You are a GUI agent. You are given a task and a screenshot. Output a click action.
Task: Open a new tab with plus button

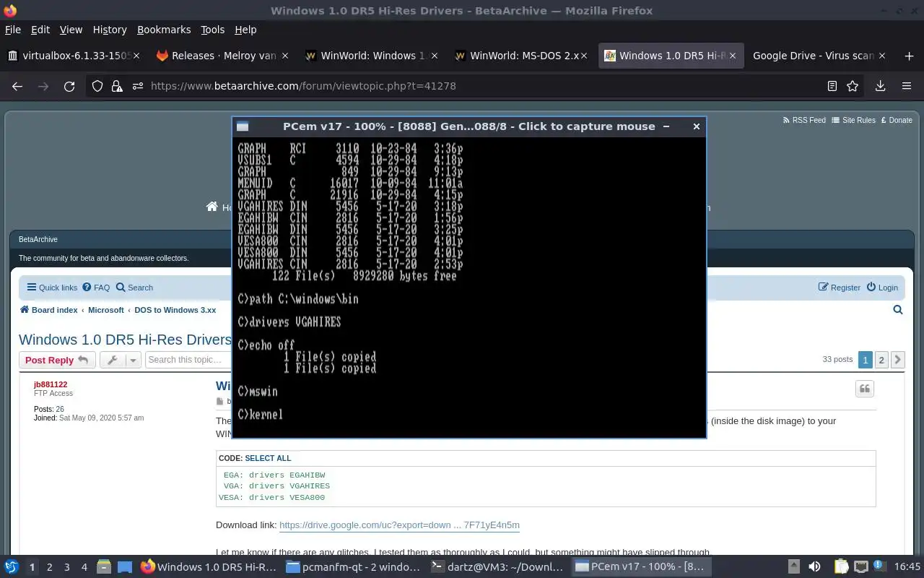coord(909,56)
